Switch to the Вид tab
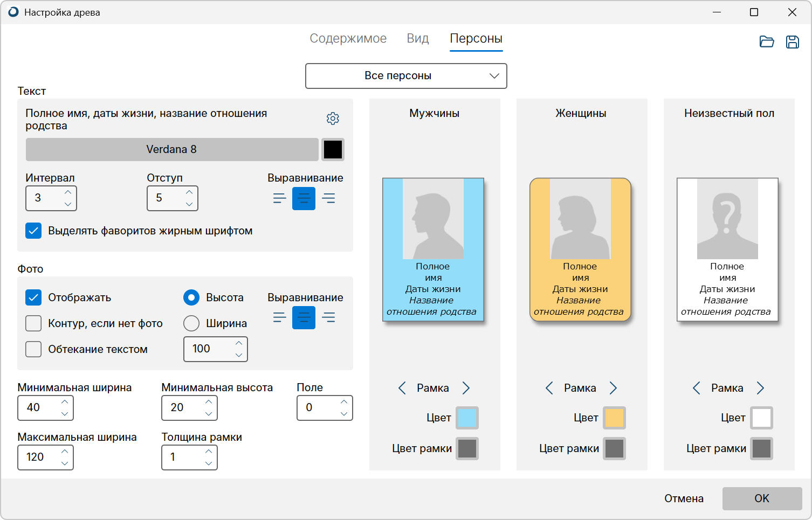Screen dimensions: 812x520 pos(417,39)
